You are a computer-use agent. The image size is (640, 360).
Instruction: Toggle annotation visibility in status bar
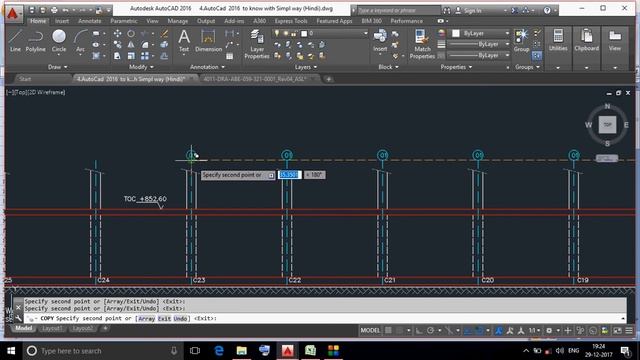click(x=499, y=330)
